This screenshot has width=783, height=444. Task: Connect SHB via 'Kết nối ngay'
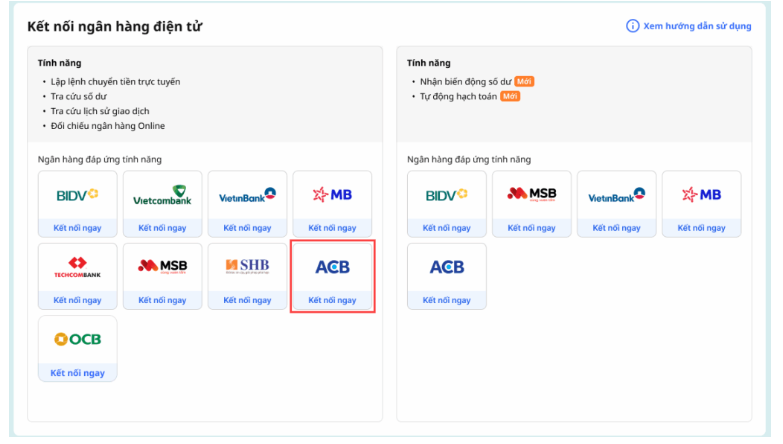pyautogui.click(x=247, y=300)
